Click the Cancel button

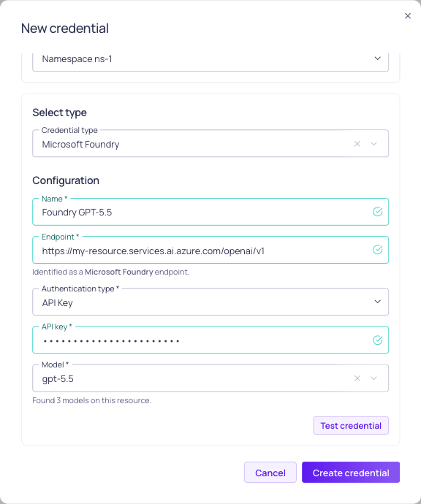coord(270,472)
